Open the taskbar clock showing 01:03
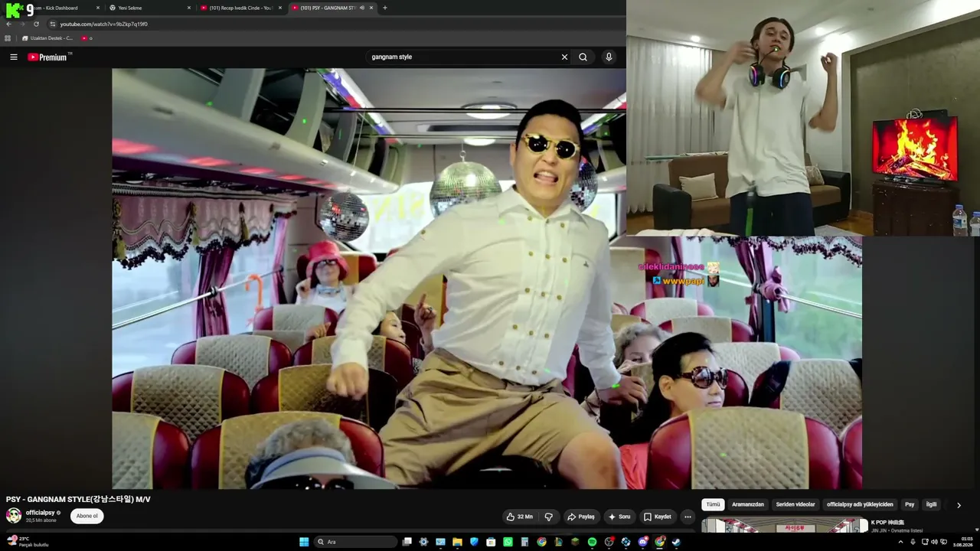 click(962, 542)
